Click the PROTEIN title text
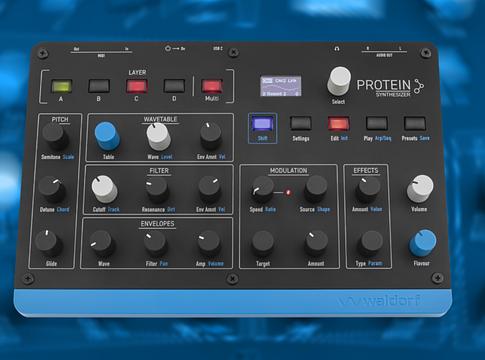The width and height of the screenshot is (485, 360). tap(383, 85)
